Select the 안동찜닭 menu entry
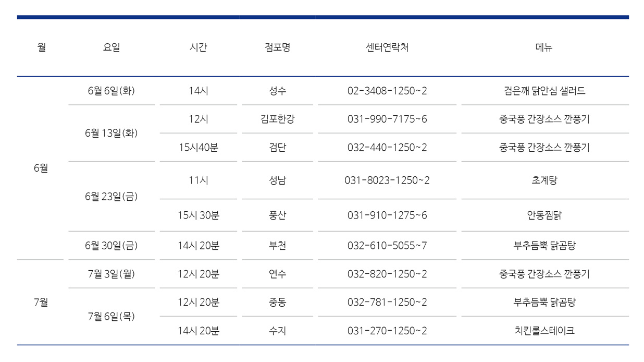 pos(544,215)
